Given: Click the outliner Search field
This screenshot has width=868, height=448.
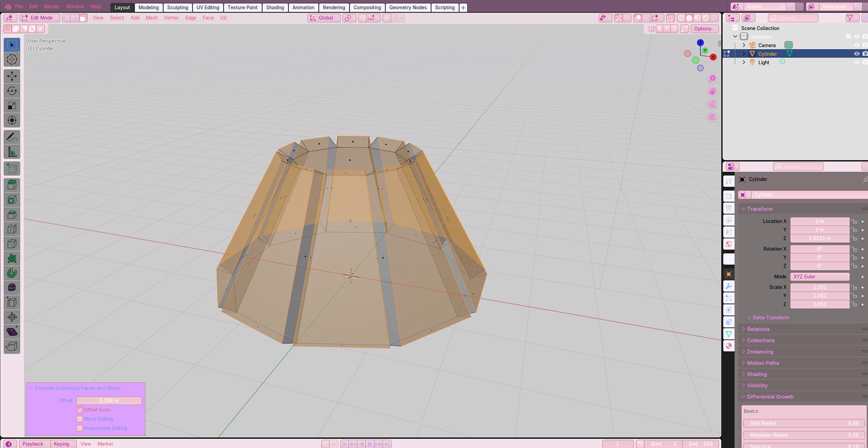Looking at the screenshot, I should (793, 18).
